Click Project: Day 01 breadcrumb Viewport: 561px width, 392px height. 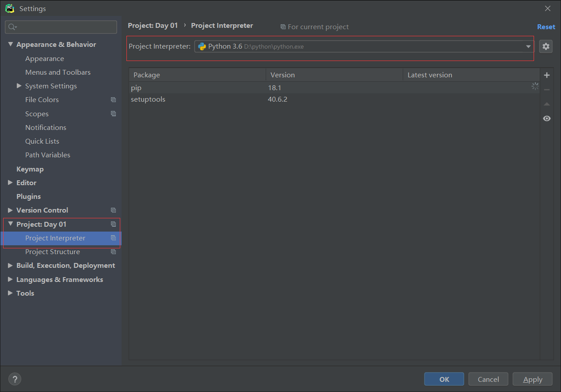coord(153,26)
